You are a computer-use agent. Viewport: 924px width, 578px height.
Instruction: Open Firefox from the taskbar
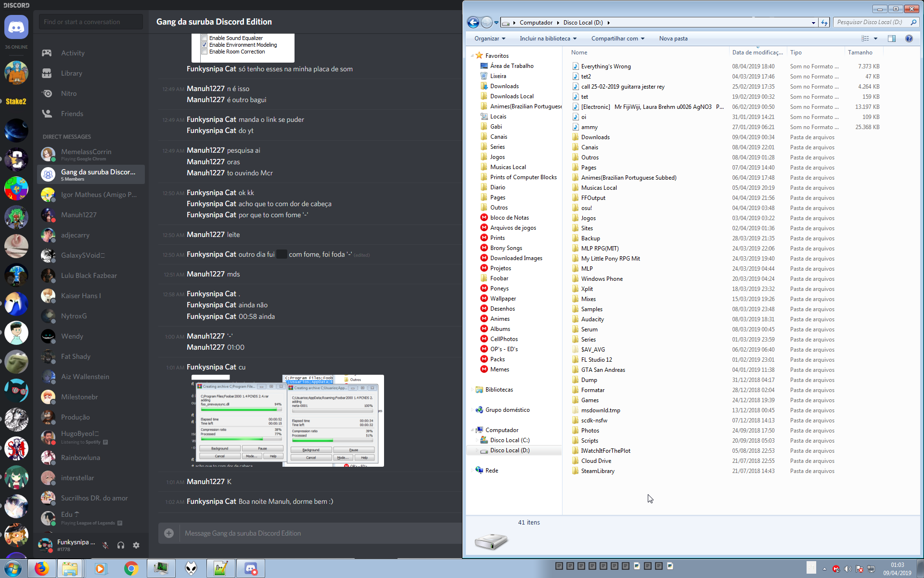click(42, 568)
